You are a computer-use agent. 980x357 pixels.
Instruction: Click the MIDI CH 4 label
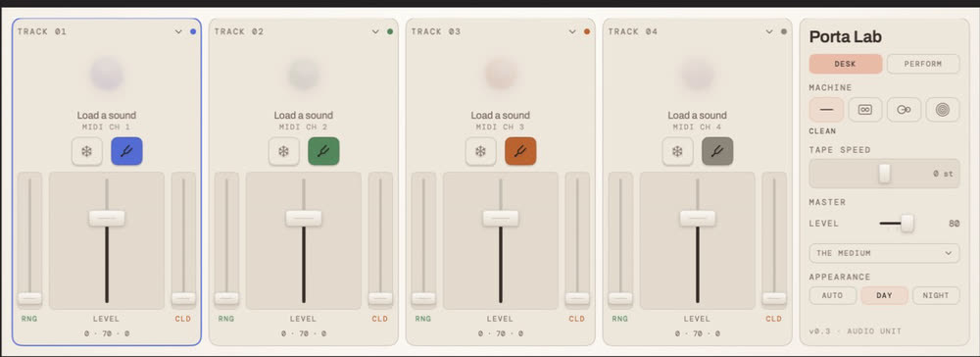pos(698,127)
